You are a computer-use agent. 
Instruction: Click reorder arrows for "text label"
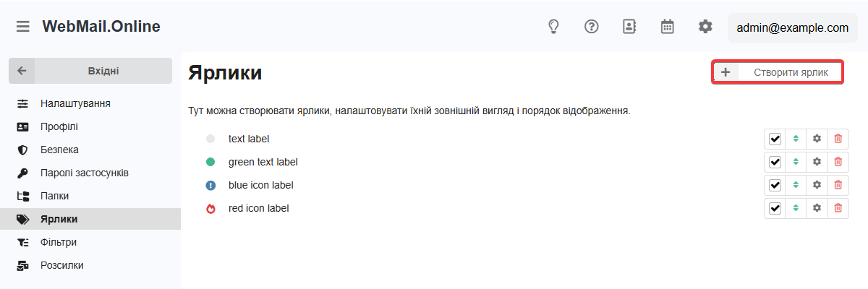point(796,139)
